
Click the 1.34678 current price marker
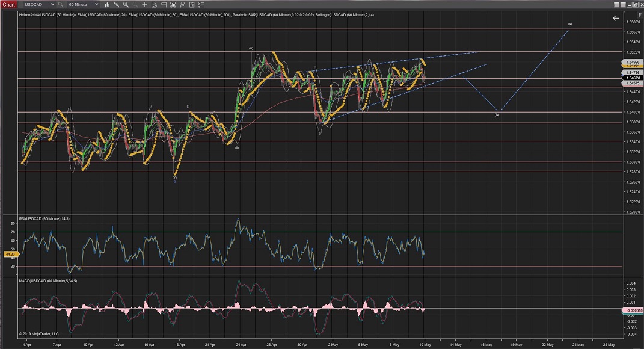pos(632,78)
